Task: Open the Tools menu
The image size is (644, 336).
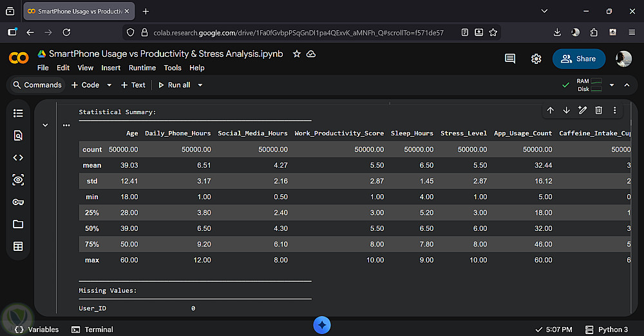Action: [173, 68]
